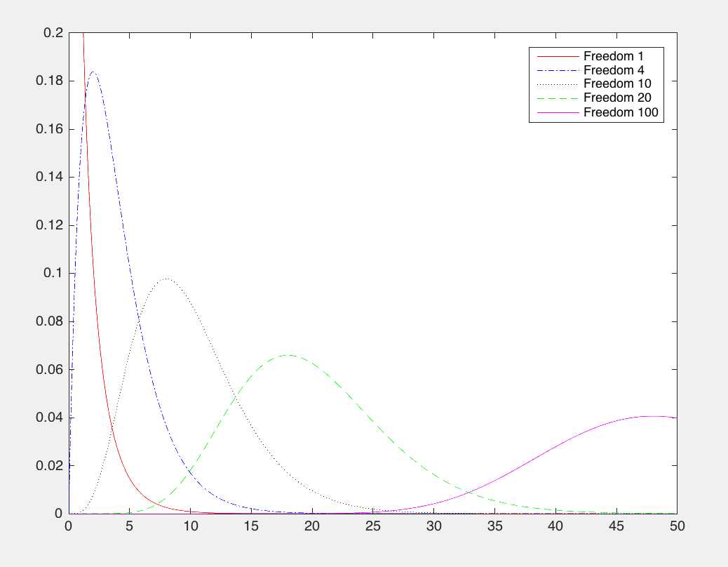The image size is (728, 567).
Task: Click x-axis tick label 40
Action: pyautogui.click(x=555, y=526)
